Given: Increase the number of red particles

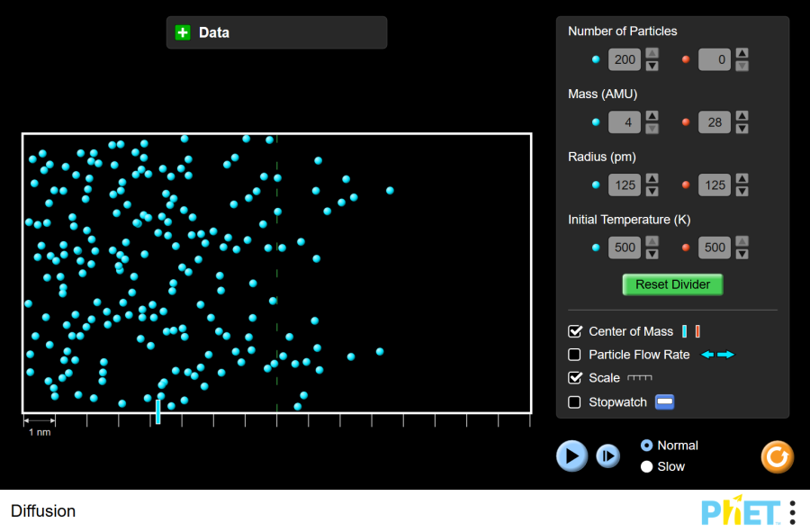Looking at the screenshot, I should (x=742, y=54).
